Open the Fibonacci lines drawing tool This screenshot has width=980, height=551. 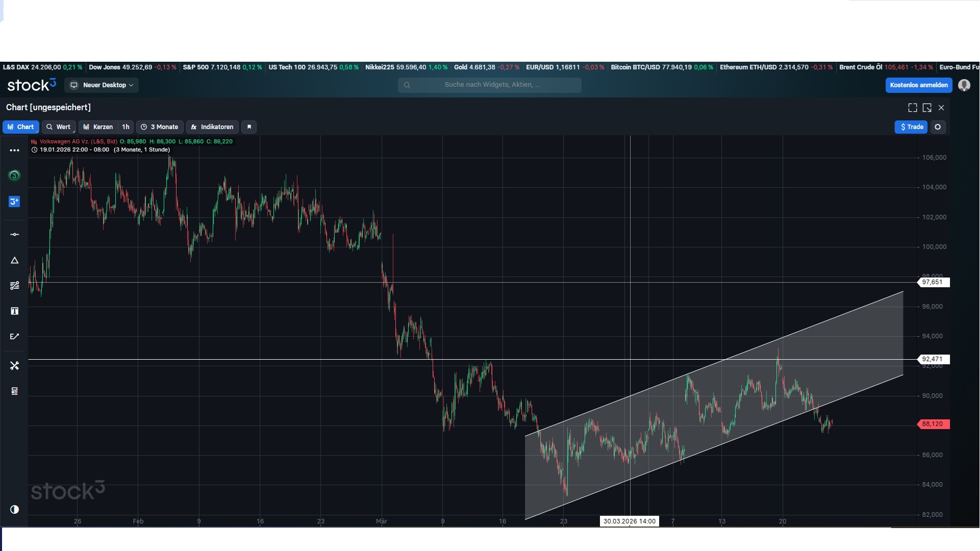tap(14, 286)
